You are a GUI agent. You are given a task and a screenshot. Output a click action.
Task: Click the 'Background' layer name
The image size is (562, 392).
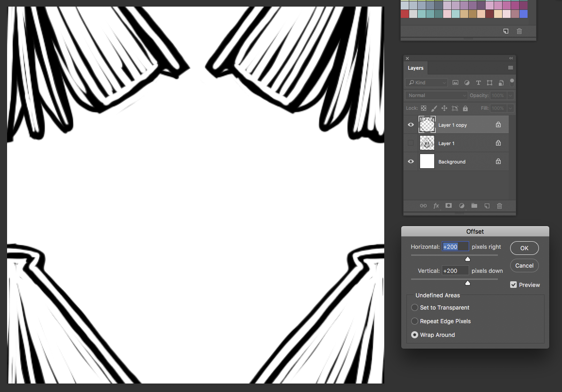(x=452, y=162)
